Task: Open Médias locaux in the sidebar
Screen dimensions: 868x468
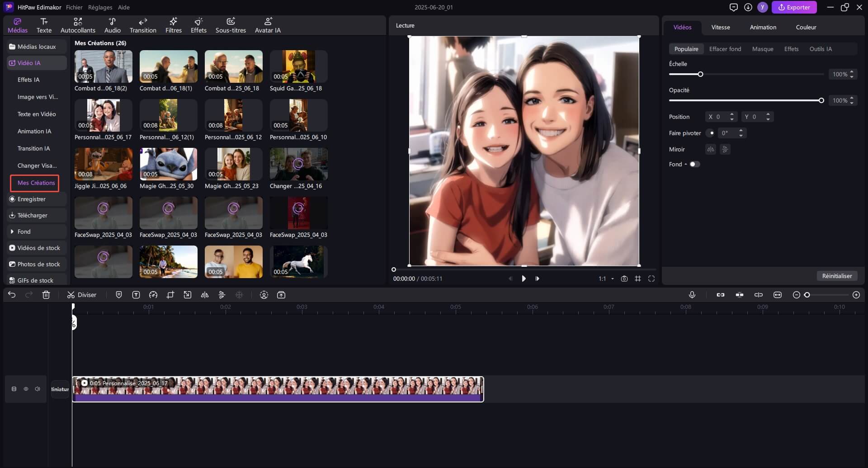Action: tap(37, 47)
